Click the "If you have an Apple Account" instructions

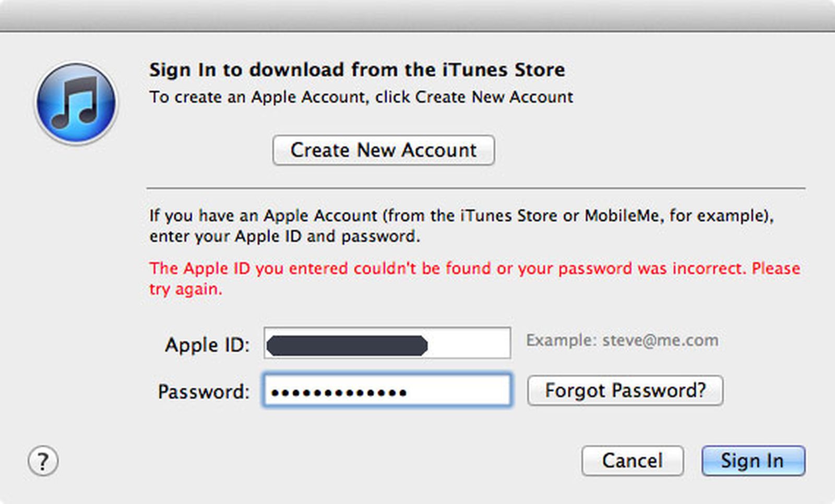461,215
